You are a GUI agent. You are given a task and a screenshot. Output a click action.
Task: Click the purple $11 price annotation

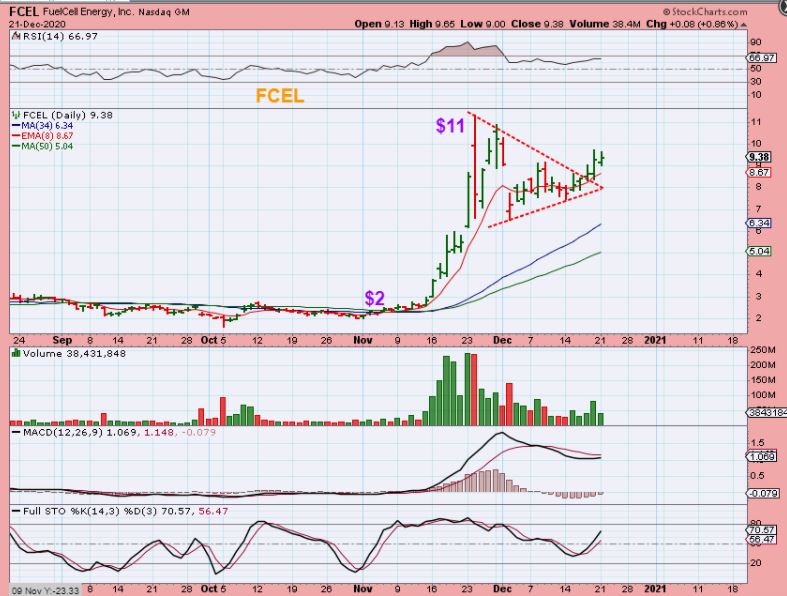click(x=450, y=126)
